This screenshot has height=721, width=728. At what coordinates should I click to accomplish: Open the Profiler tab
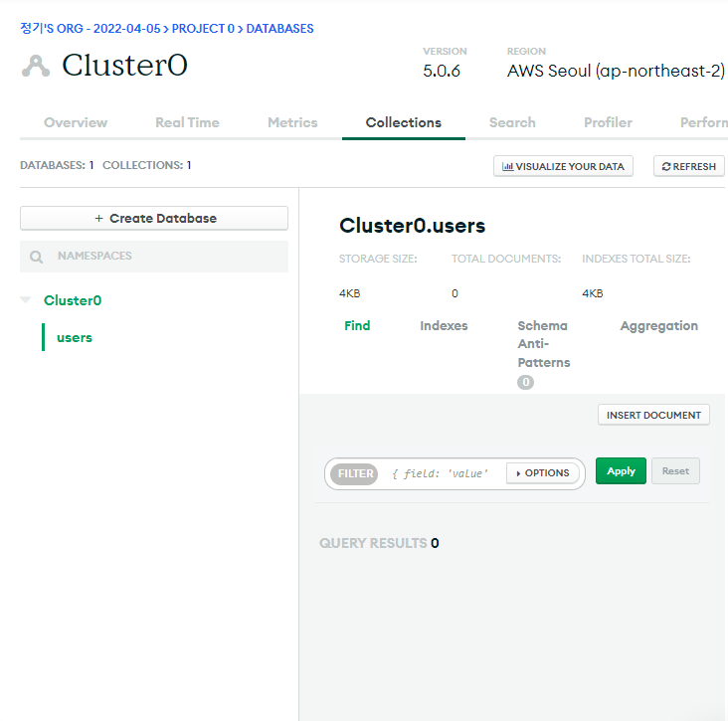[608, 122]
